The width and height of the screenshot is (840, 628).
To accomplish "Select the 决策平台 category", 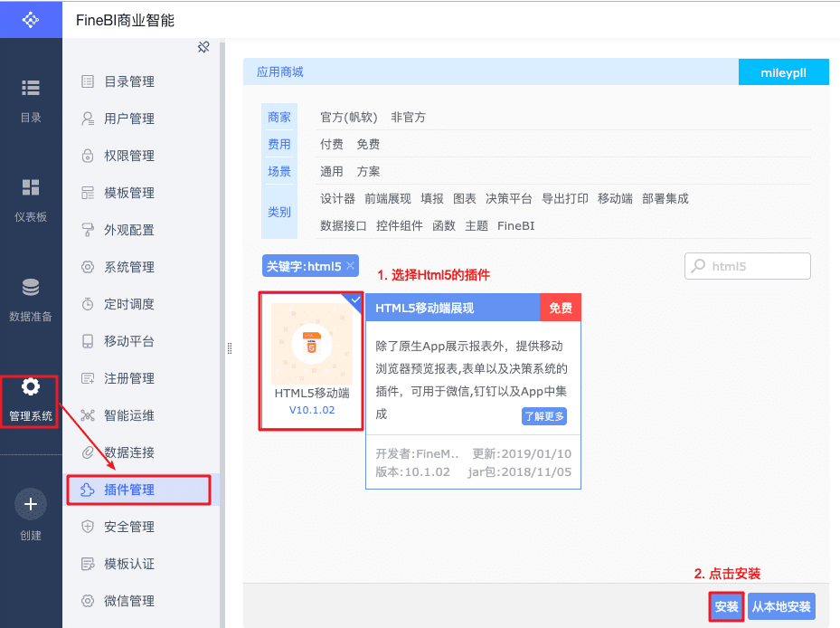I will 509,199.
